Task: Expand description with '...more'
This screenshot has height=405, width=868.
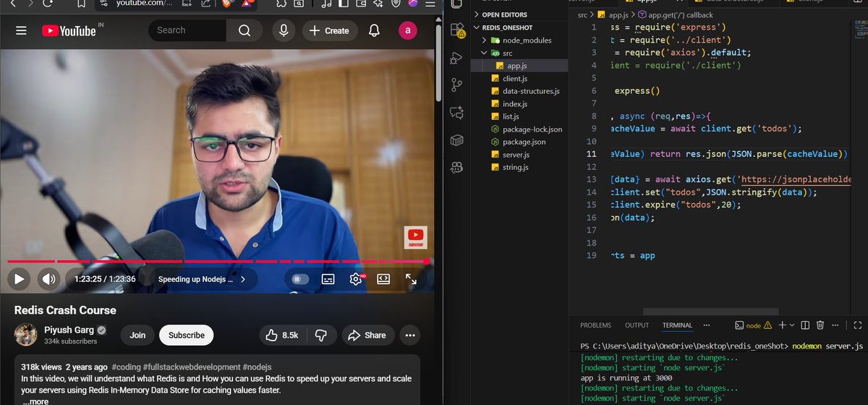Action: tap(35, 401)
